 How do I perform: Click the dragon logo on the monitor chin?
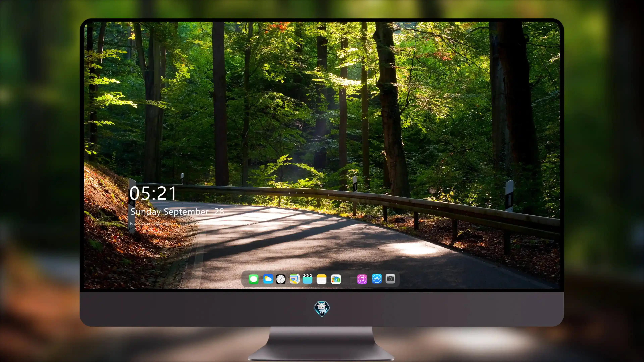pos(322,309)
